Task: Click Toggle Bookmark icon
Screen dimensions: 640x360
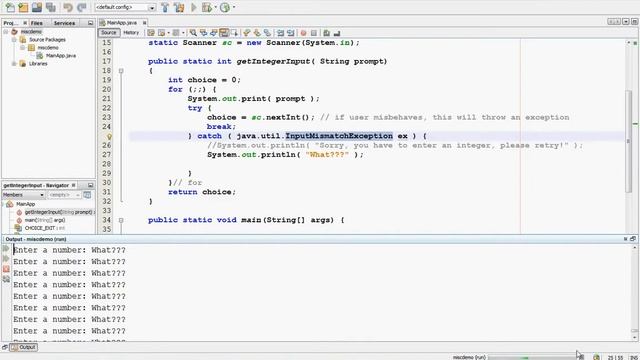Action: coord(267,33)
